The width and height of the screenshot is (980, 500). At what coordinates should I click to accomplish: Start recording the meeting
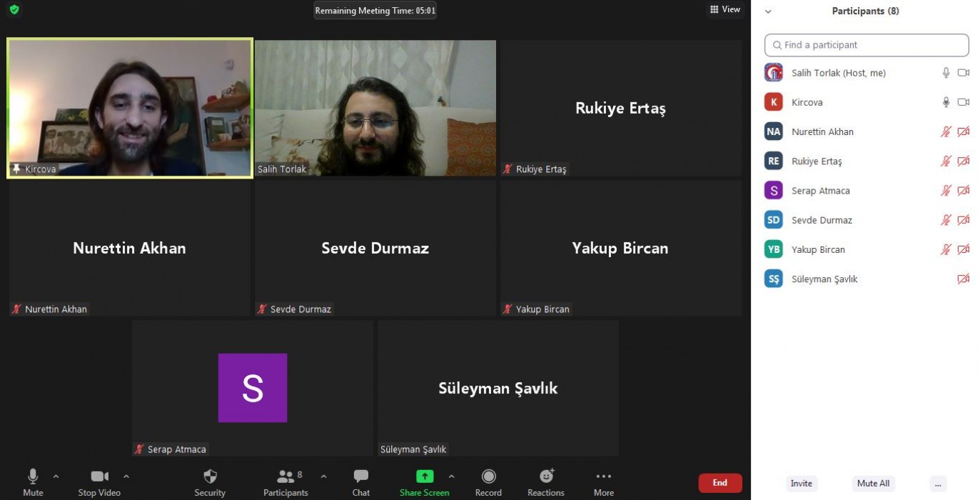click(x=488, y=483)
